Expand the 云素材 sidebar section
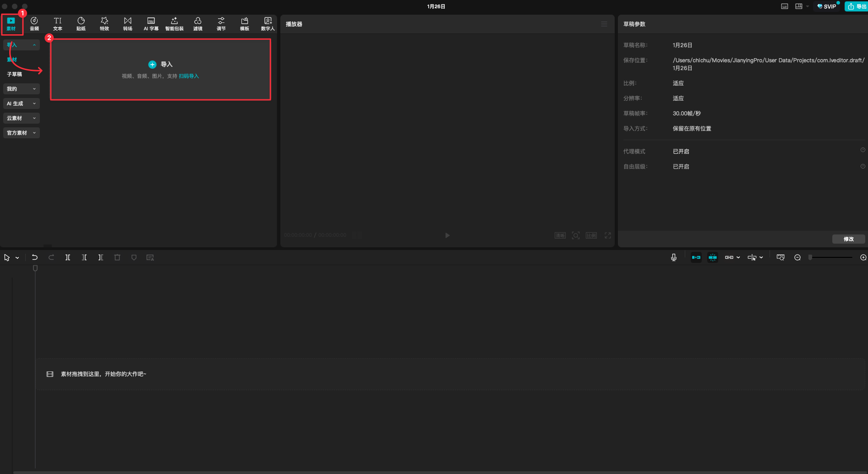 22,118
